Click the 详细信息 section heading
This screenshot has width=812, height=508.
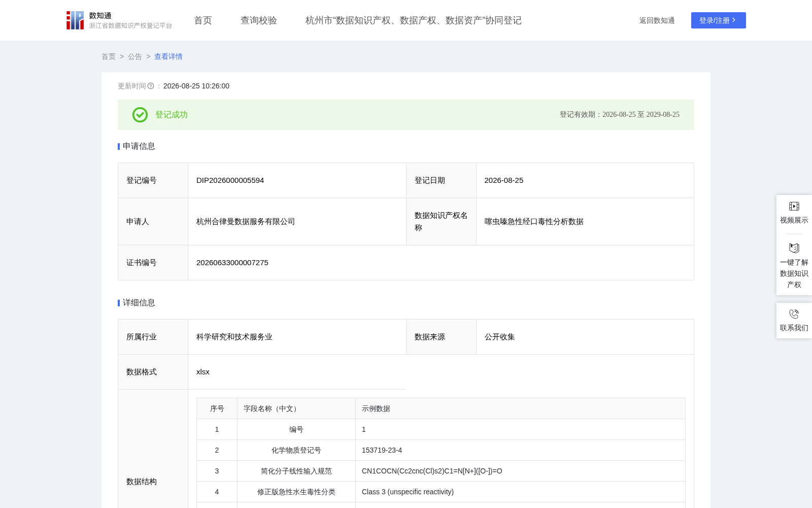(x=139, y=303)
